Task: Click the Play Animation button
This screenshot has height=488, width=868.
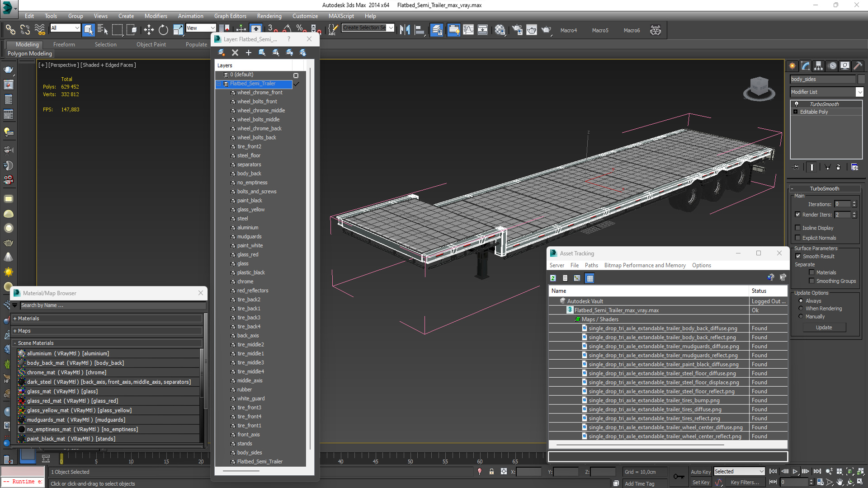Action: (795, 471)
